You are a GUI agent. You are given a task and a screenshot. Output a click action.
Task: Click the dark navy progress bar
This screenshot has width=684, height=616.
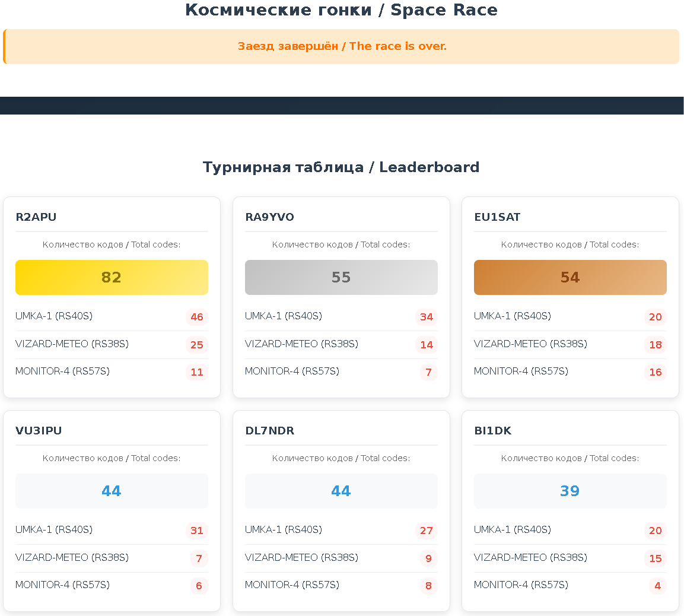coord(342,106)
